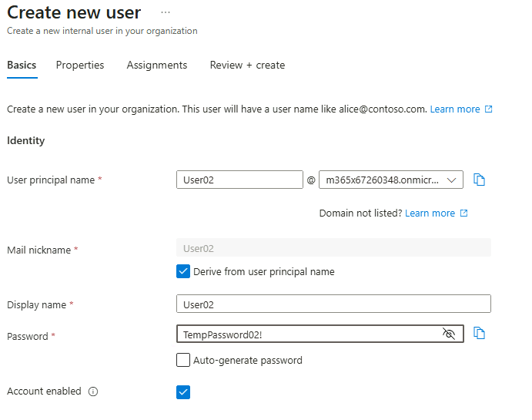This screenshot has width=532, height=420.
Task: Open the ellipsis menu beside Create new user
Action: 166,12
